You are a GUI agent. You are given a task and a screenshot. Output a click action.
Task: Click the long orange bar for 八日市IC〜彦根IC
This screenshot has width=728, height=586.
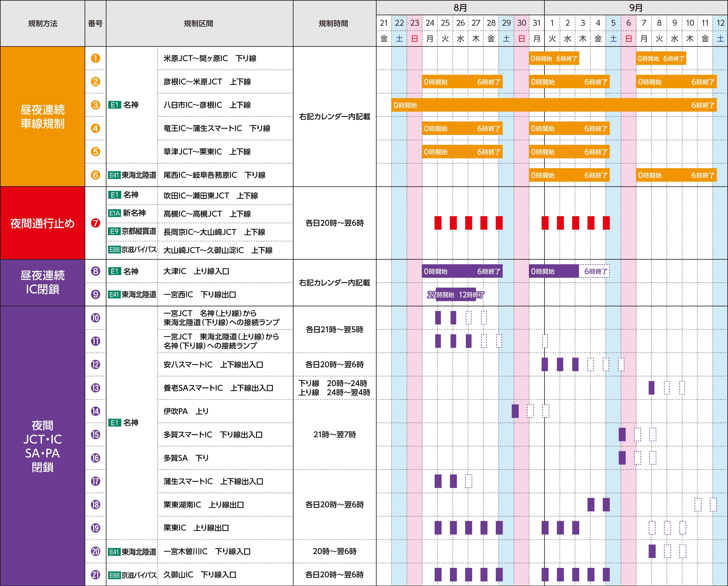[554, 105]
